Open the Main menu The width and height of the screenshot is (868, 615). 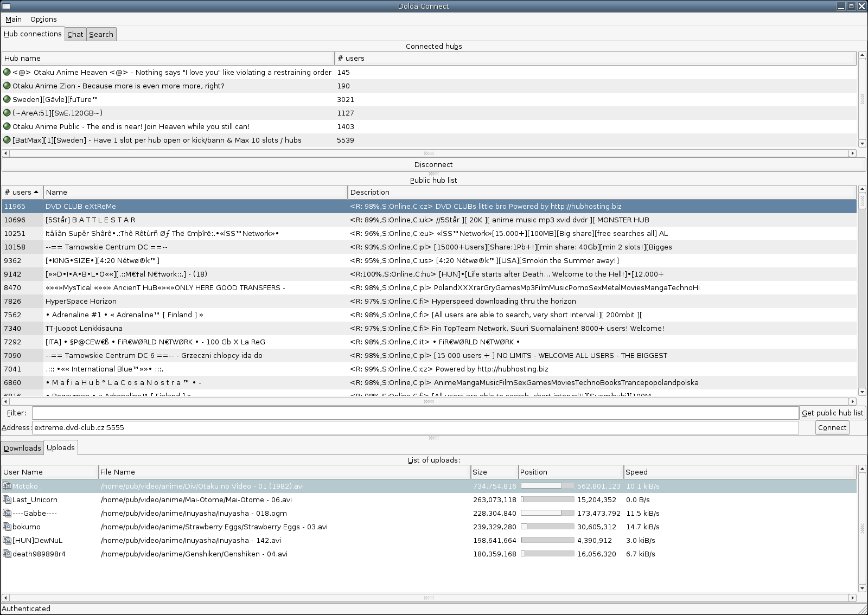[14, 19]
